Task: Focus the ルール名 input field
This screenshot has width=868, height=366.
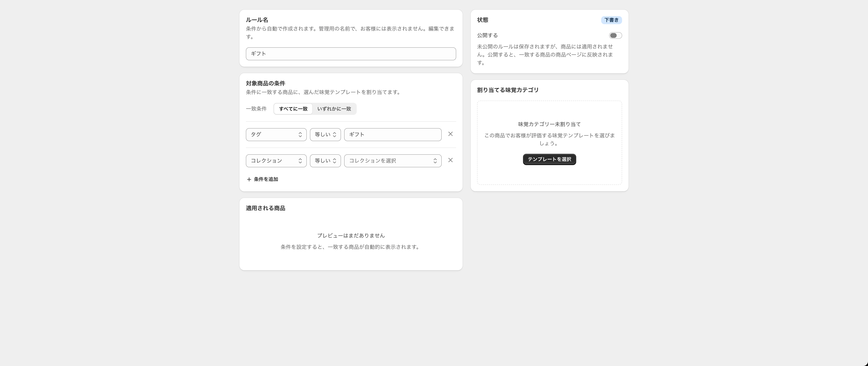Action: tap(351, 54)
